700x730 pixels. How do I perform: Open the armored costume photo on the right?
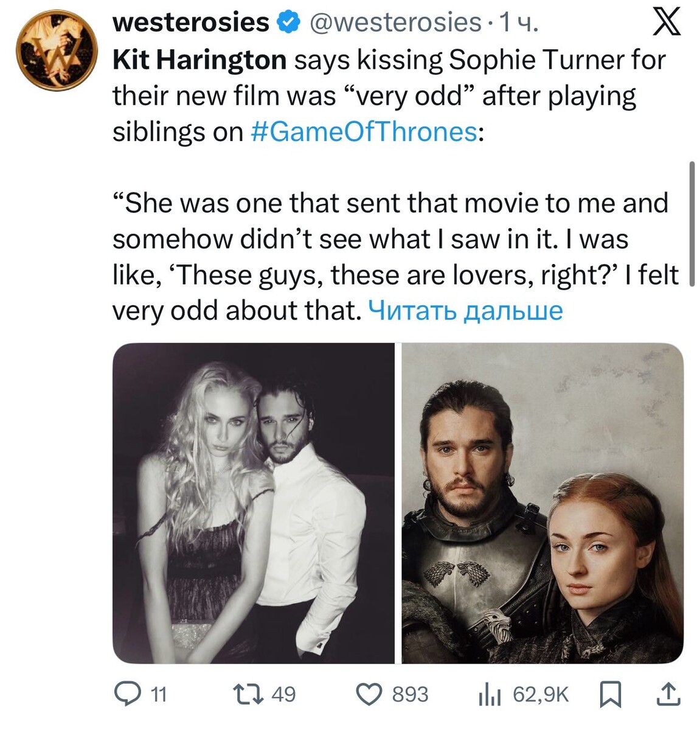[x=542, y=503]
